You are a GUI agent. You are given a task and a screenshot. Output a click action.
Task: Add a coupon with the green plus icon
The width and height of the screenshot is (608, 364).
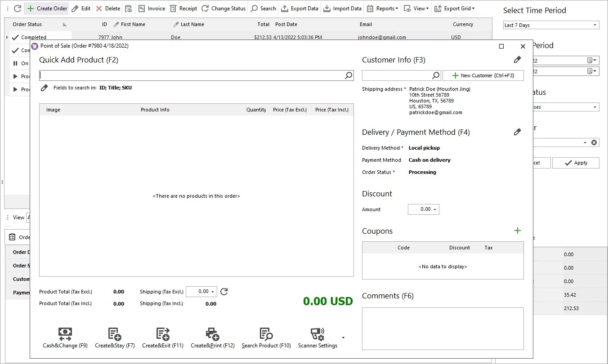coord(517,231)
